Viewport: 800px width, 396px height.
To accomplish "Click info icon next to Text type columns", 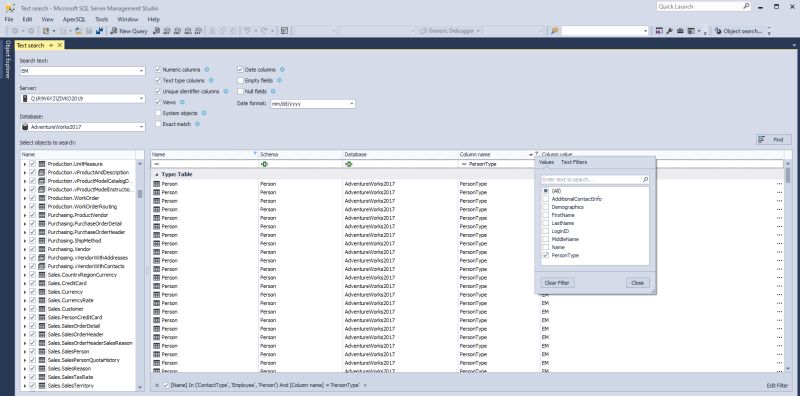I will (x=211, y=80).
